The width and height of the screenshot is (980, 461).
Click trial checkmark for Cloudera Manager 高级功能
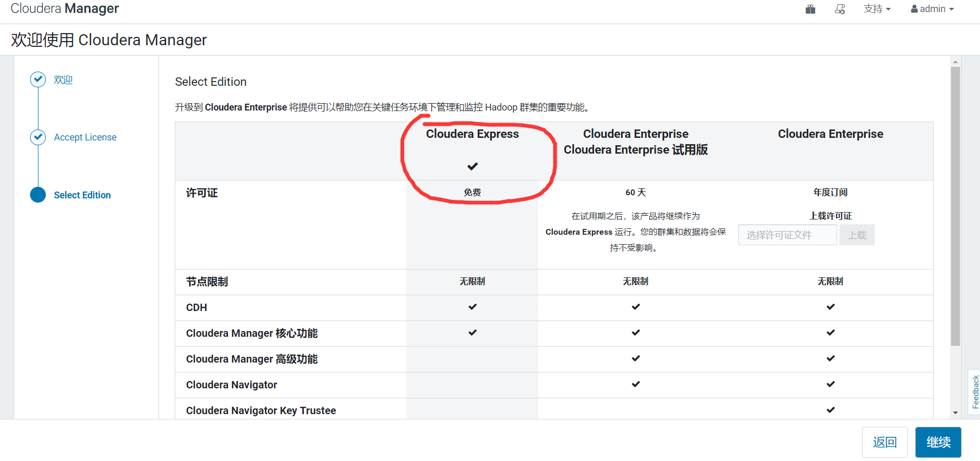click(x=636, y=358)
